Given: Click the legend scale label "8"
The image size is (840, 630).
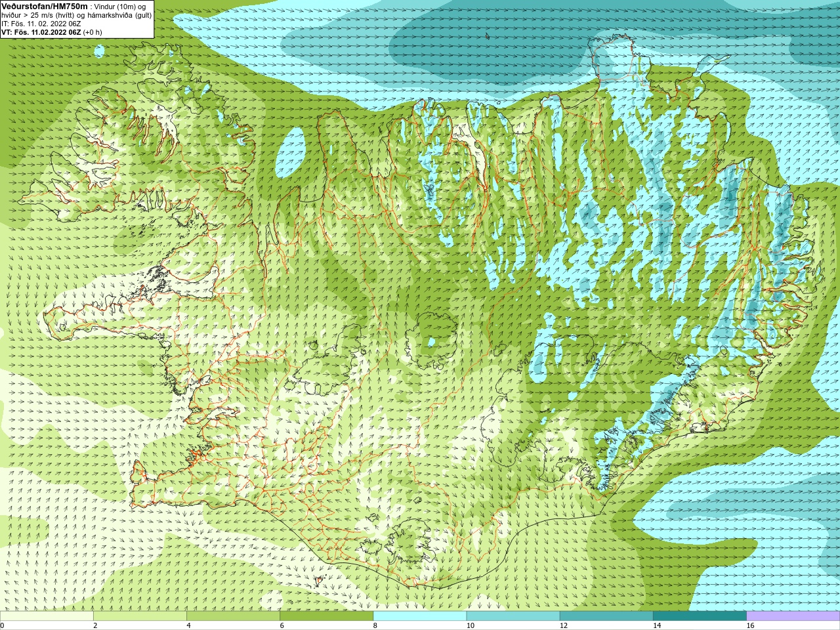Looking at the screenshot, I should coord(375,626).
